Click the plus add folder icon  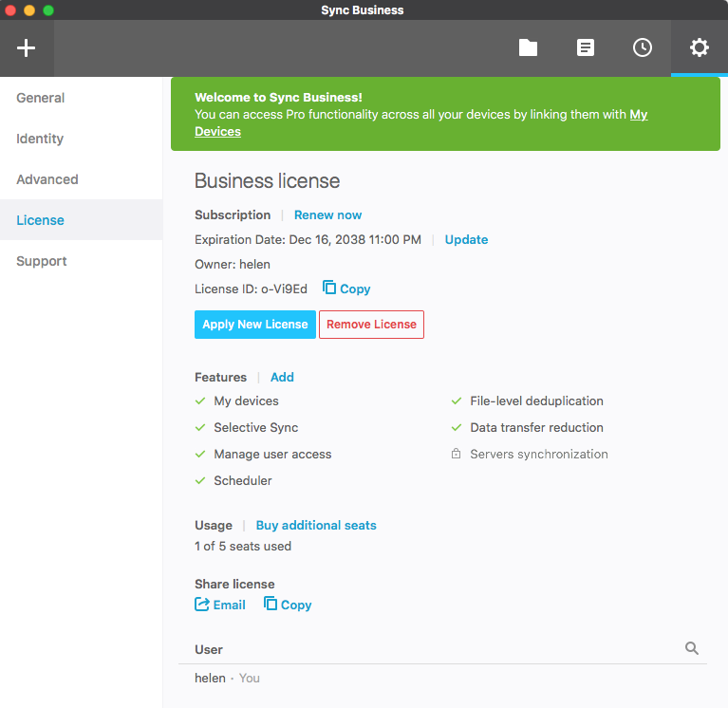pos(26,47)
